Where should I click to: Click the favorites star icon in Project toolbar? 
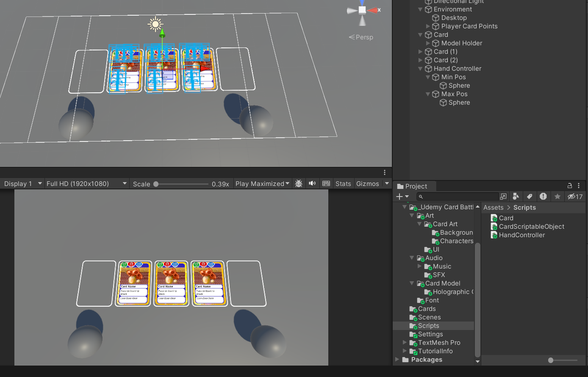tap(557, 197)
